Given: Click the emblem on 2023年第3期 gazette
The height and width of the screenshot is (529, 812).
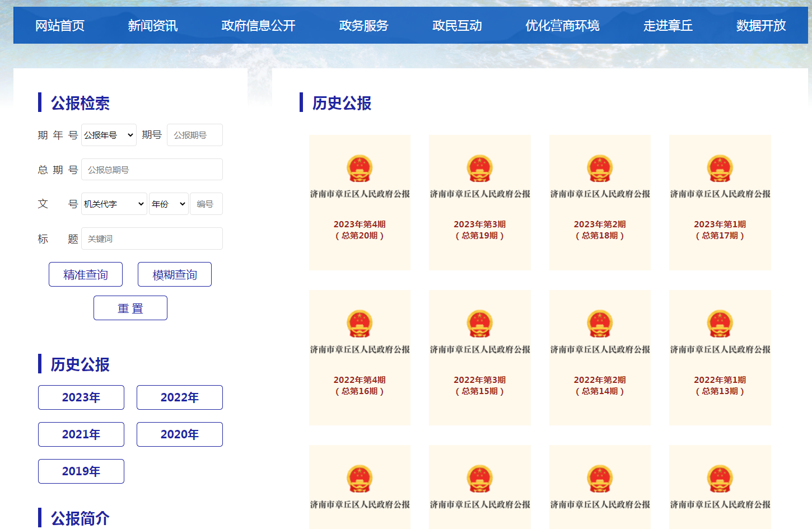Looking at the screenshot, I should point(480,168).
